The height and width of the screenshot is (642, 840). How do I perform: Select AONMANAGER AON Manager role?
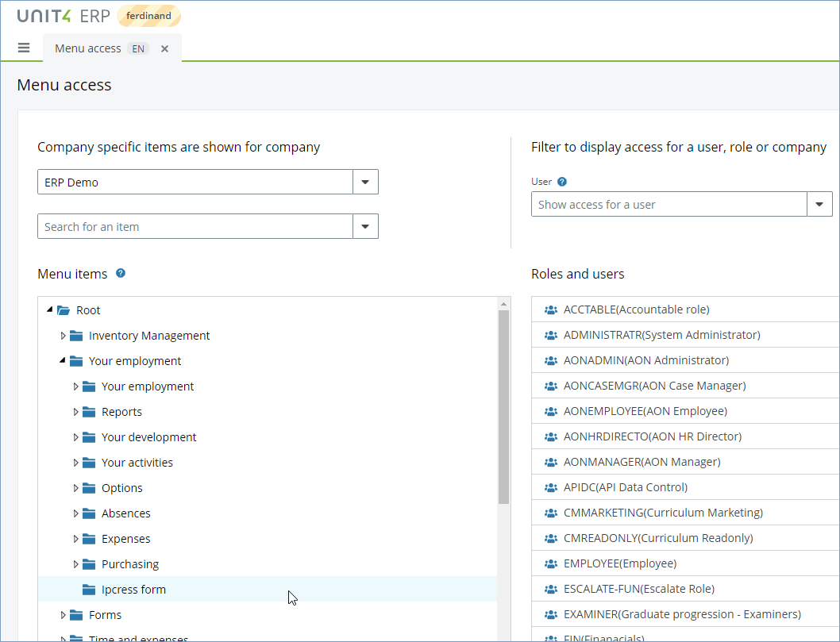[x=642, y=462]
